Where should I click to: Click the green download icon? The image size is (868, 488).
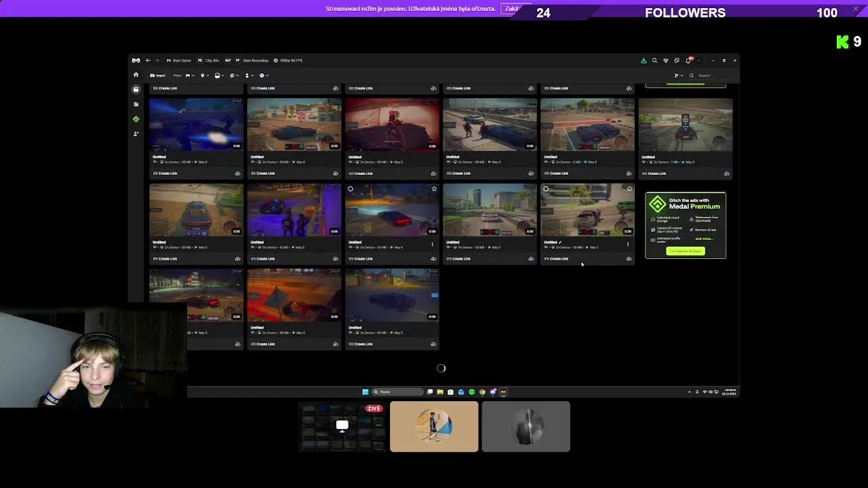point(644,60)
